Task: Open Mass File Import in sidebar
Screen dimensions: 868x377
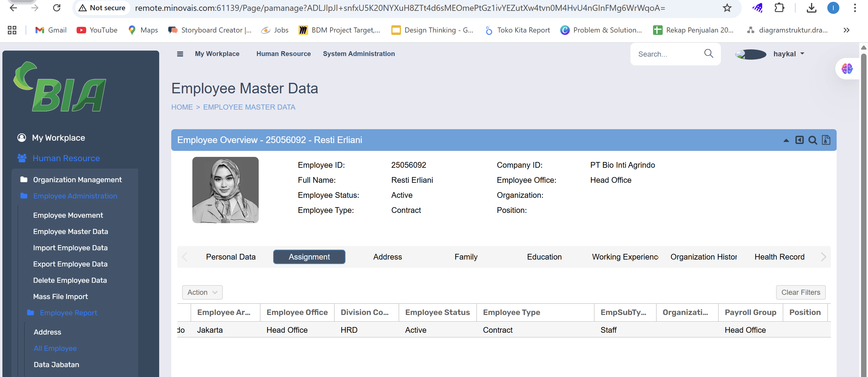Action: [60, 297]
